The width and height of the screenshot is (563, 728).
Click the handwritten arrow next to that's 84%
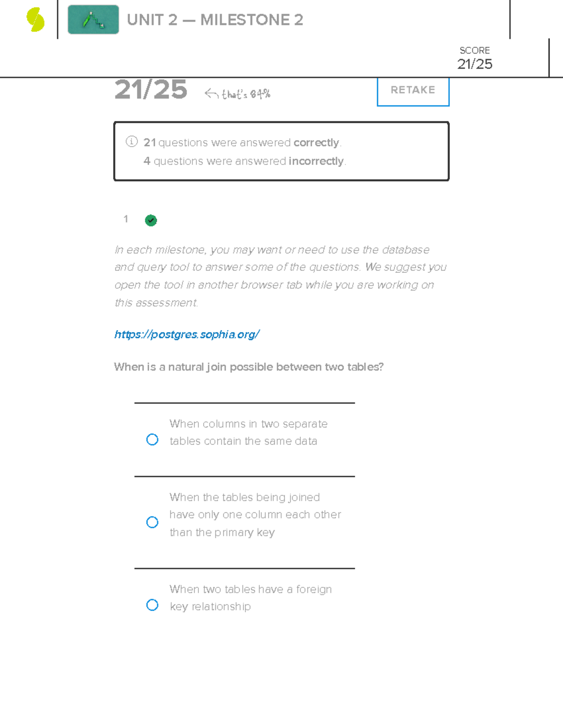coord(211,94)
